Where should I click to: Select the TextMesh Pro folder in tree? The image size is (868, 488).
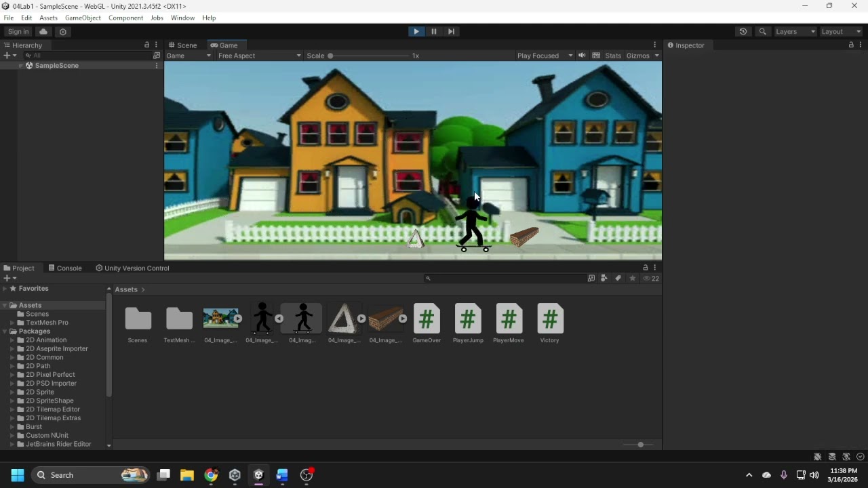tap(47, 323)
